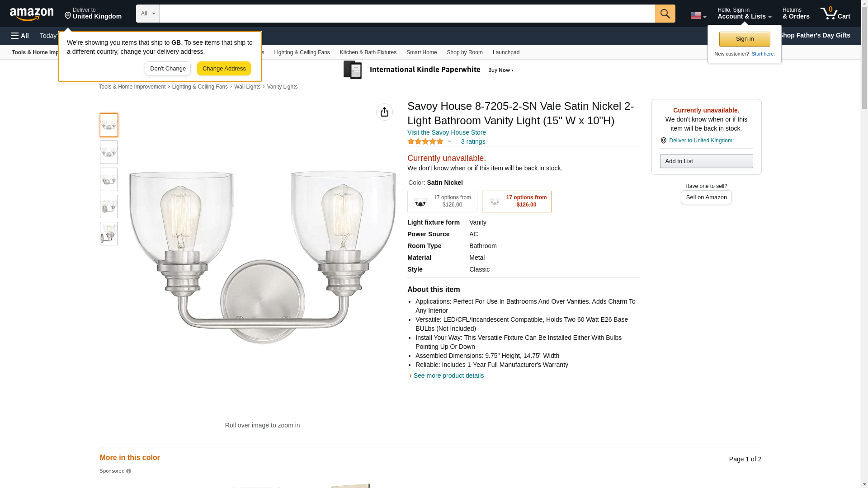Screen dimensions: 868x488
Task: Open the Add to List dropdown
Action: (706, 161)
